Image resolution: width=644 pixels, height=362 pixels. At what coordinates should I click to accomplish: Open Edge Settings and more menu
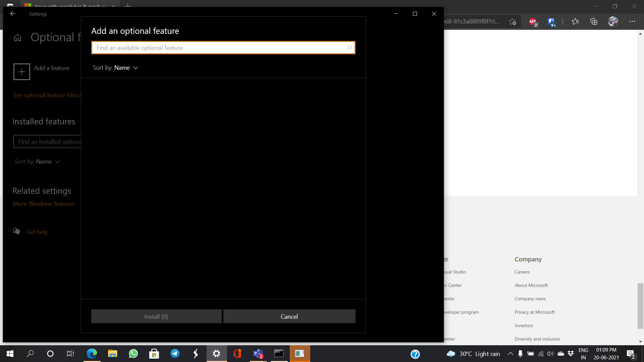(x=632, y=21)
